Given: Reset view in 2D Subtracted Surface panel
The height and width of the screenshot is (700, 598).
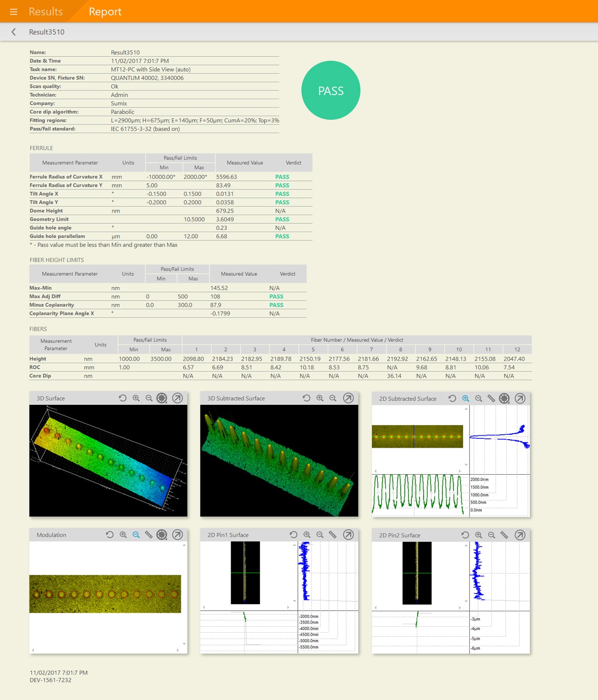Looking at the screenshot, I should tap(452, 398).
